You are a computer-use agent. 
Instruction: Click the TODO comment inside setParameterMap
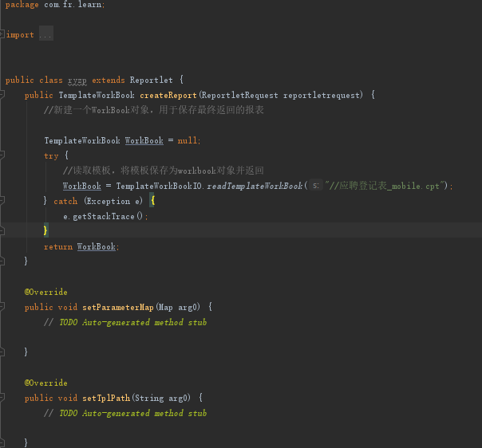125,322
